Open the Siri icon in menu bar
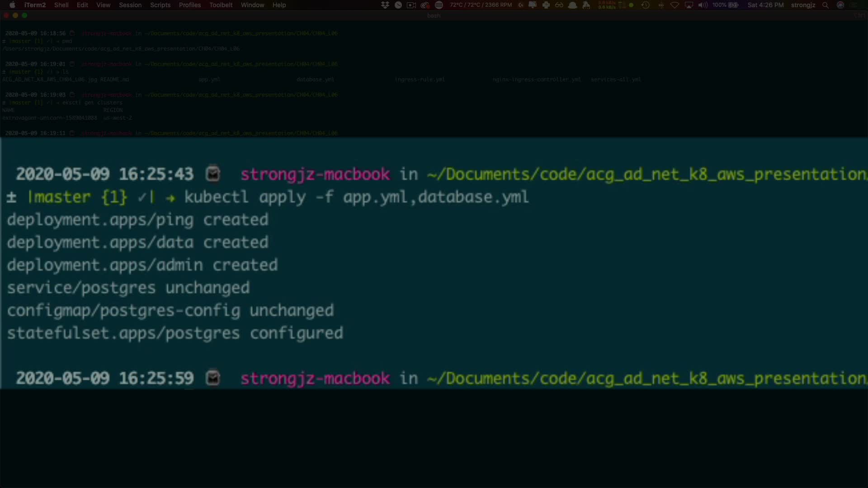Image resolution: width=868 pixels, height=488 pixels. pos(840,5)
